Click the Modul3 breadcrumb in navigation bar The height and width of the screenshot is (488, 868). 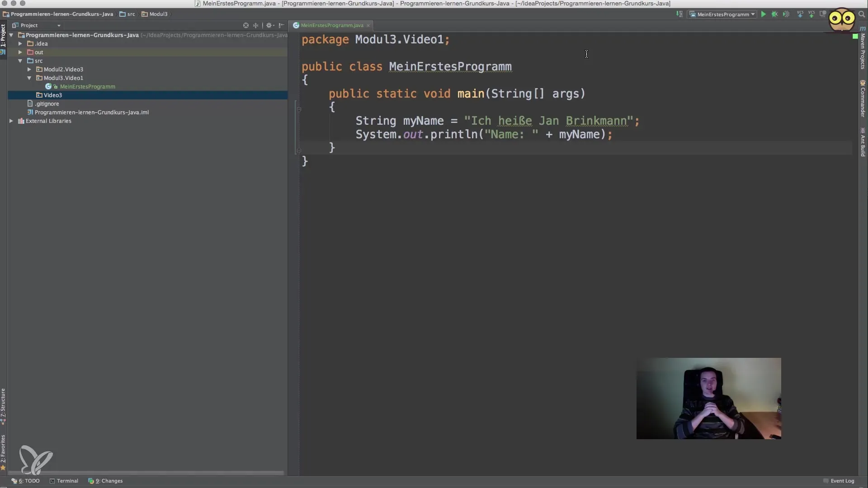(155, 14)
